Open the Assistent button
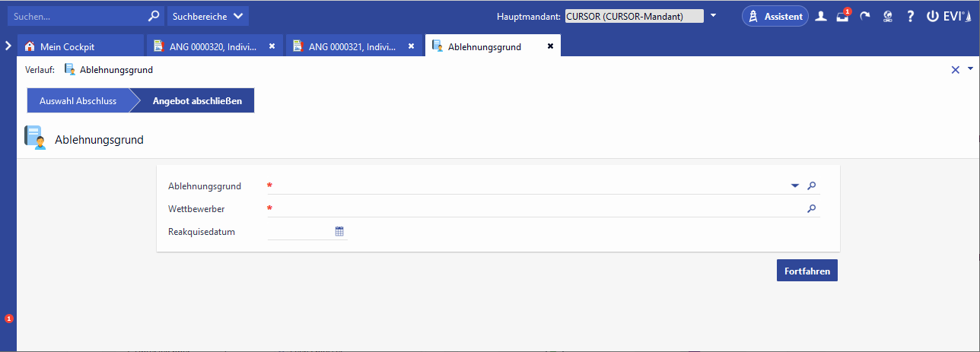 (775, 16)
